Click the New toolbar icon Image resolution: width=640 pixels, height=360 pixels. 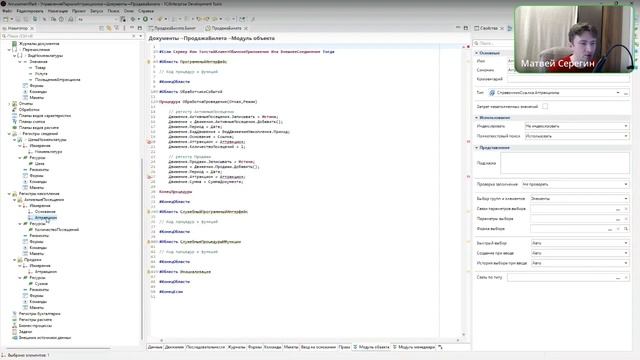6,19
